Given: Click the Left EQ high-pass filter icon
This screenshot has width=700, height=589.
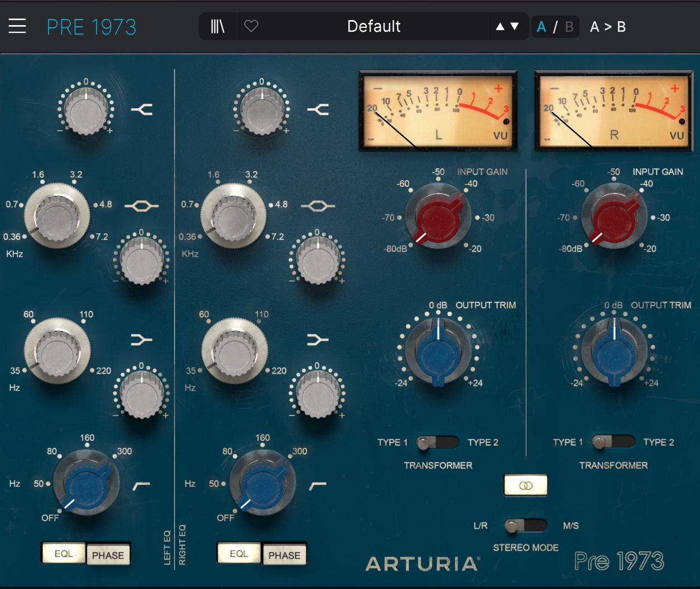Looking at the screenshot, I should click(141, 486).
